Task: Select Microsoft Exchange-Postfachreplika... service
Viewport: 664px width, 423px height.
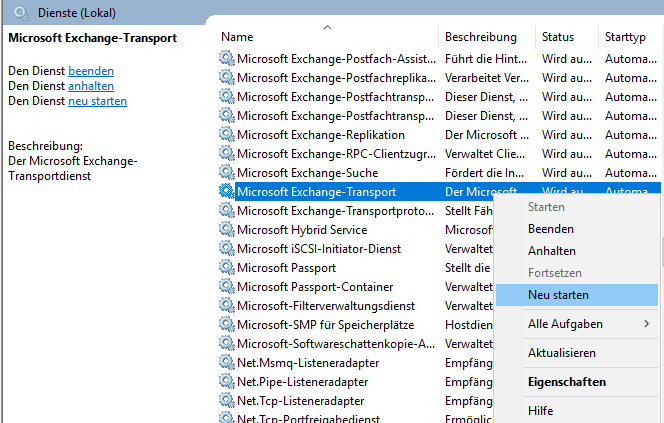Action: click(336, 77)
